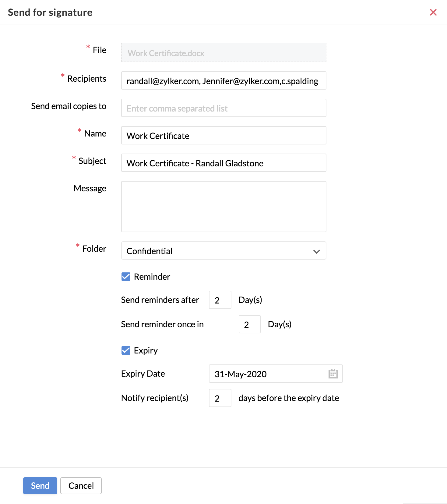Close the Send for signature dialog

pyautogui.click(x=433, y=12)
